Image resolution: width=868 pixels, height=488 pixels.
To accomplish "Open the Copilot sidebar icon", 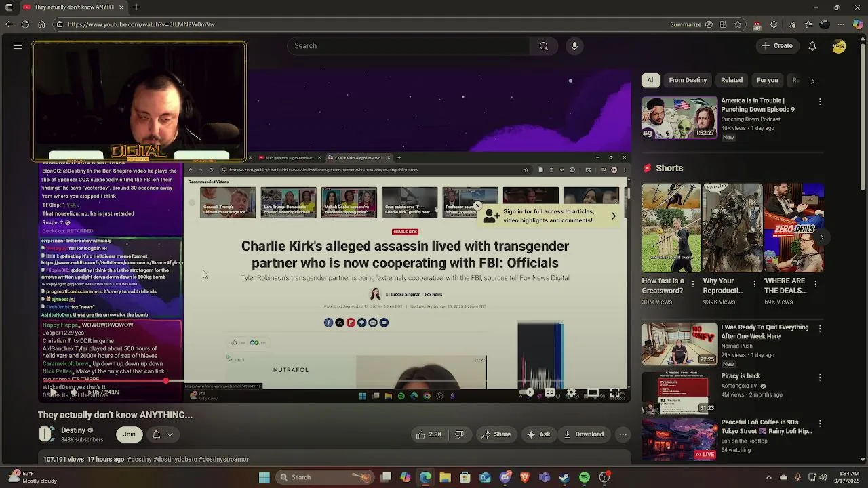I will 859,24.
